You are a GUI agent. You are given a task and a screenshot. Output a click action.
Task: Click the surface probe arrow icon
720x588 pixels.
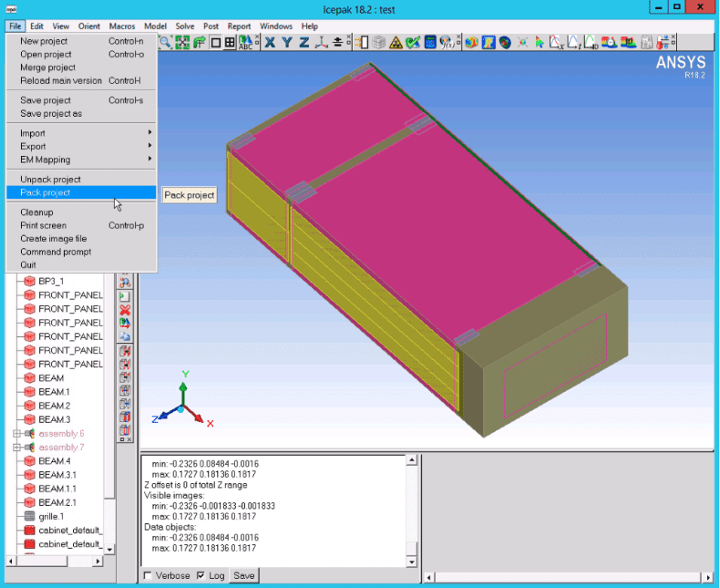(540, 43)
